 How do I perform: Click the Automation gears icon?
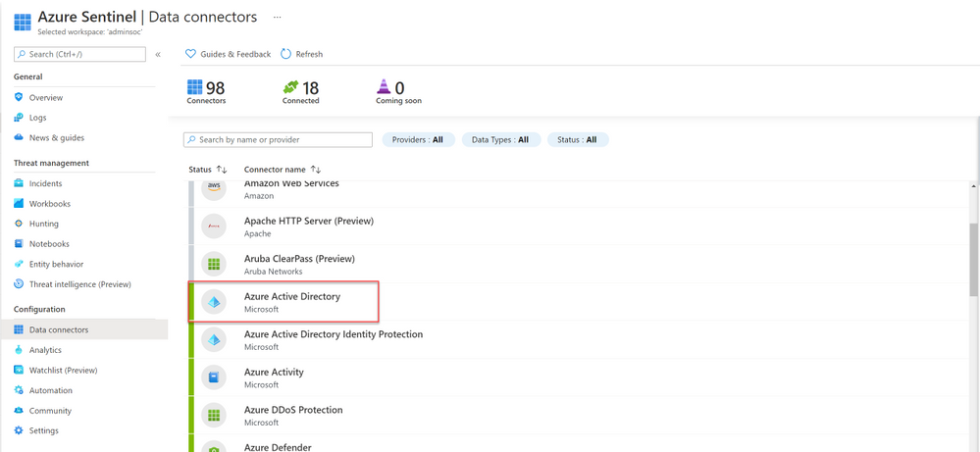tap(19, 390)
